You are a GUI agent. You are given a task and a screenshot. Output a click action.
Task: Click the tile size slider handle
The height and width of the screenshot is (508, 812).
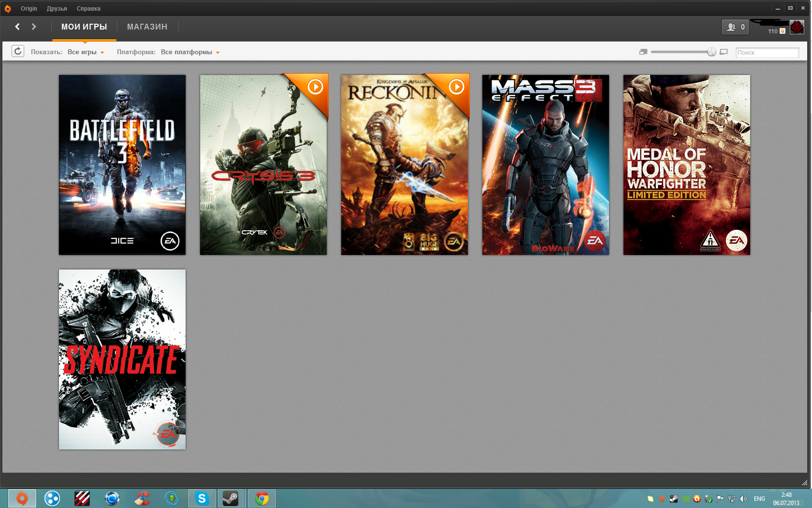(711, 52)
